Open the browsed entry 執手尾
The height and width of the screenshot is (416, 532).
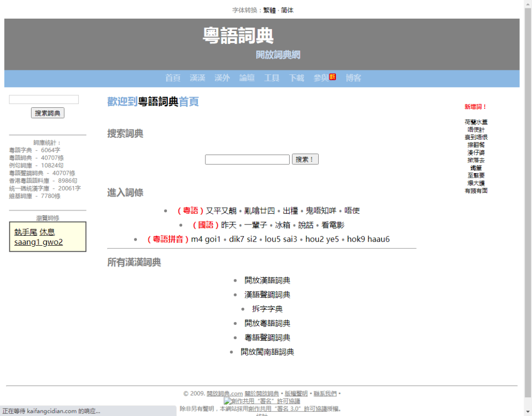coord(25,232)
